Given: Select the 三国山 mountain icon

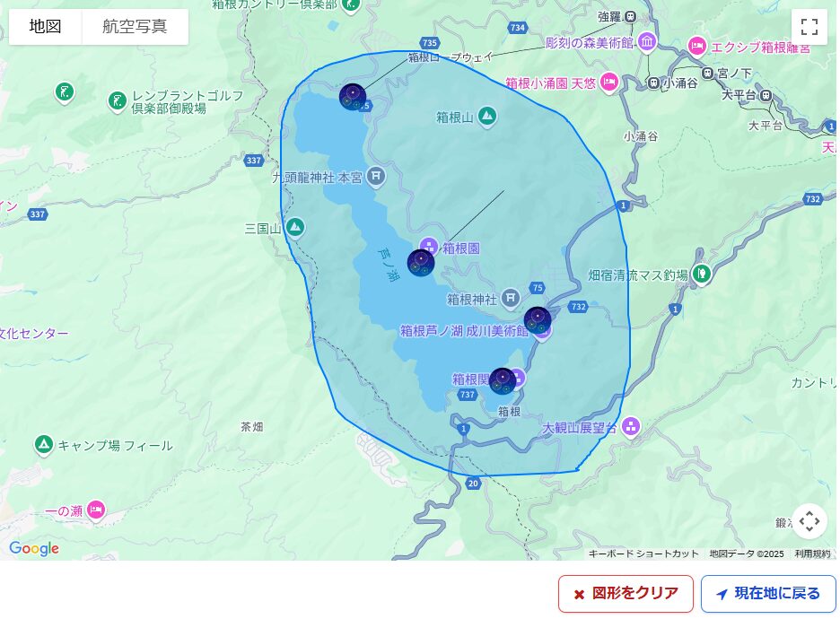Looking at the screenshot, I should pyautogui.click(x=295, y=227).
